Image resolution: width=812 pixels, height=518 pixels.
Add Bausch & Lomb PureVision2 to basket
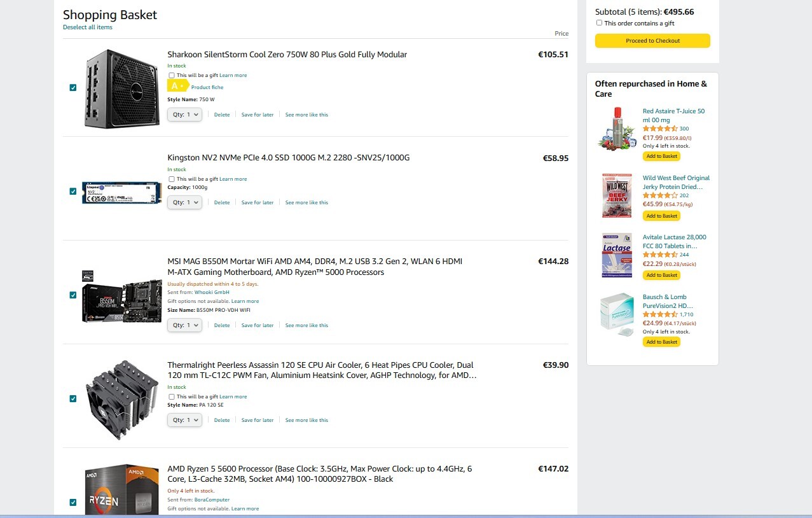click(x=661, y=342)
